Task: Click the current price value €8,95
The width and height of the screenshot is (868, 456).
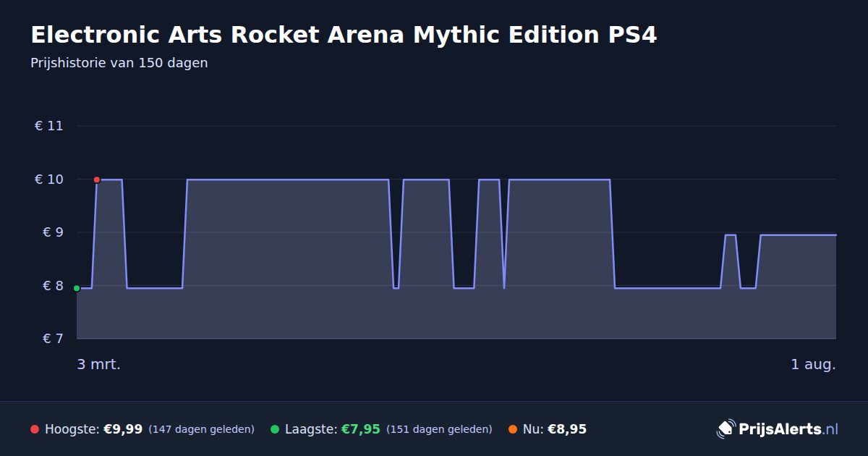Action: pyautogui.click(x=567, y=430)
